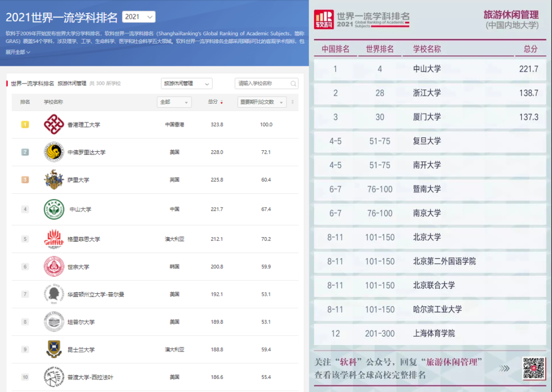Open the 重要期刊论文数 indicator dropdown

point(262,102)
